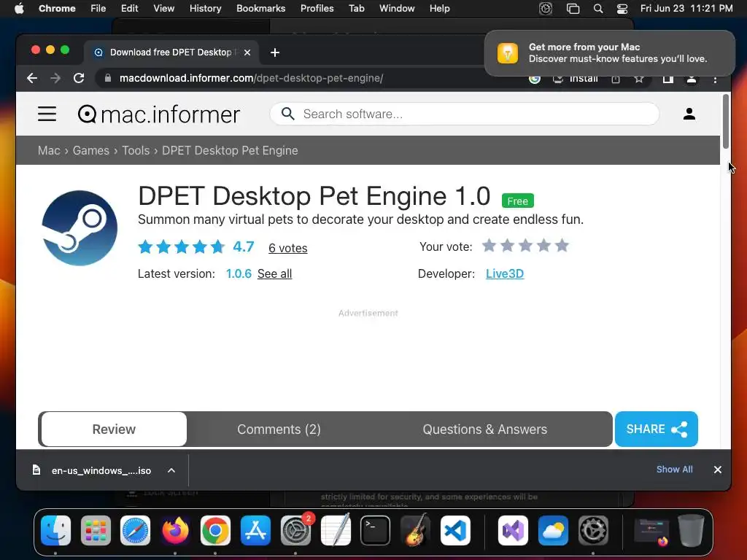Give a three-star vote

click(x=525, y=246)
